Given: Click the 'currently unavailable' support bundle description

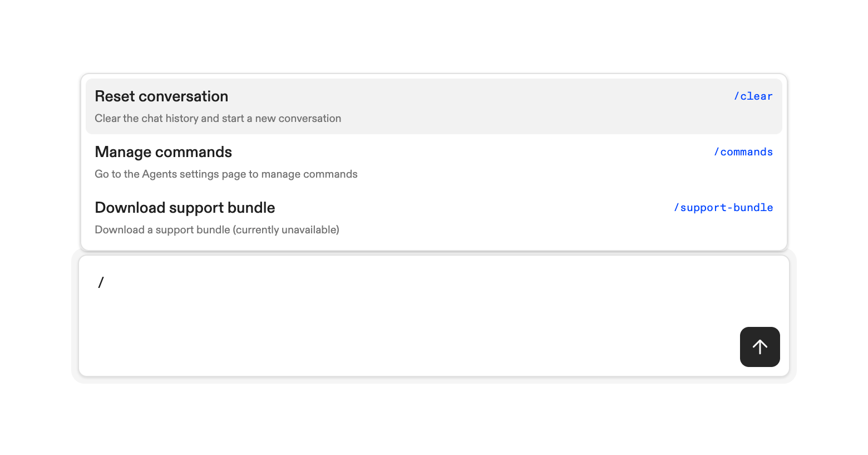Looking at the screenshot, I should coord(217,230).
